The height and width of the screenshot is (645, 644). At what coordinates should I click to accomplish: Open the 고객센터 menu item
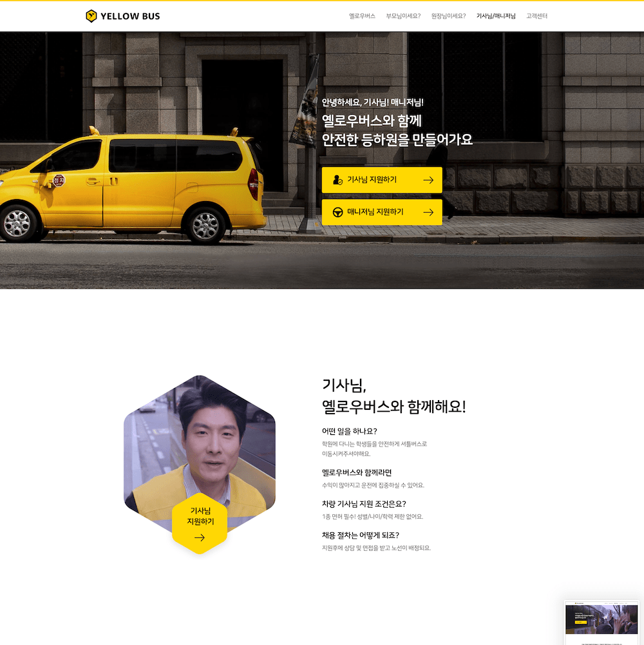(536, 16)
